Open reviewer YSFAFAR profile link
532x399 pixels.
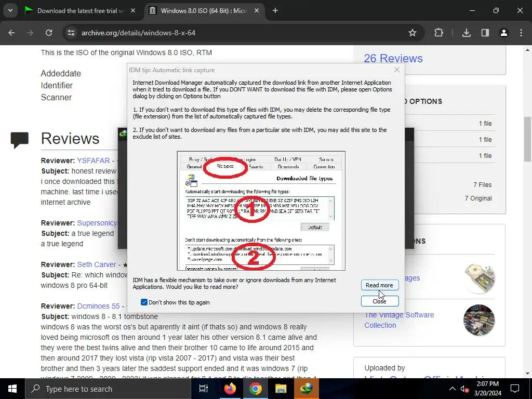coord(94,161)
